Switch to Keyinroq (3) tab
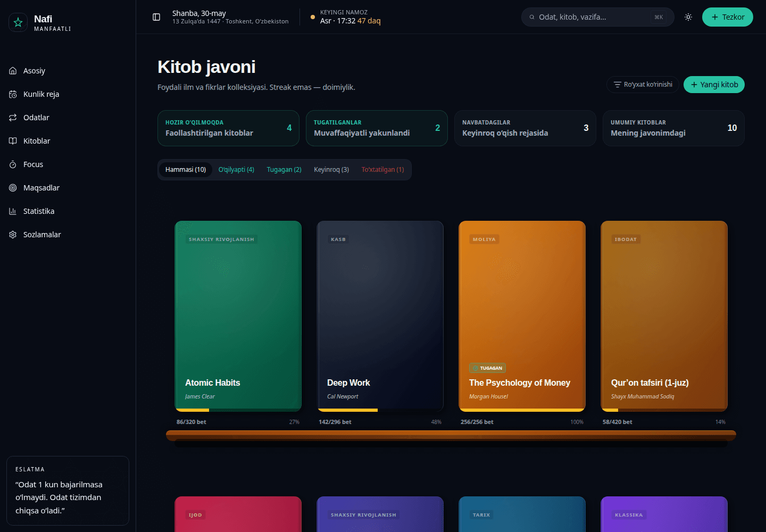The width and height of the screenshot is (766, 532). [331, 170]
